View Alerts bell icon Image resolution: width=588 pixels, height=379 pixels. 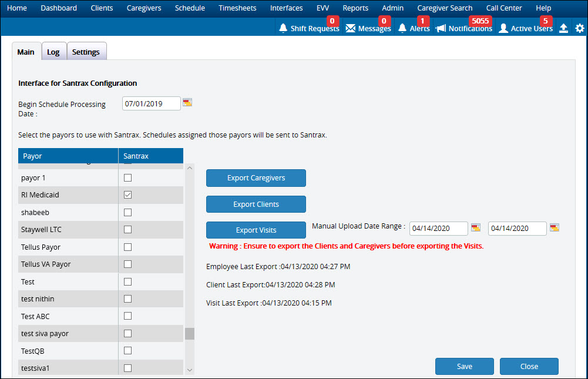tap(402, 28)
